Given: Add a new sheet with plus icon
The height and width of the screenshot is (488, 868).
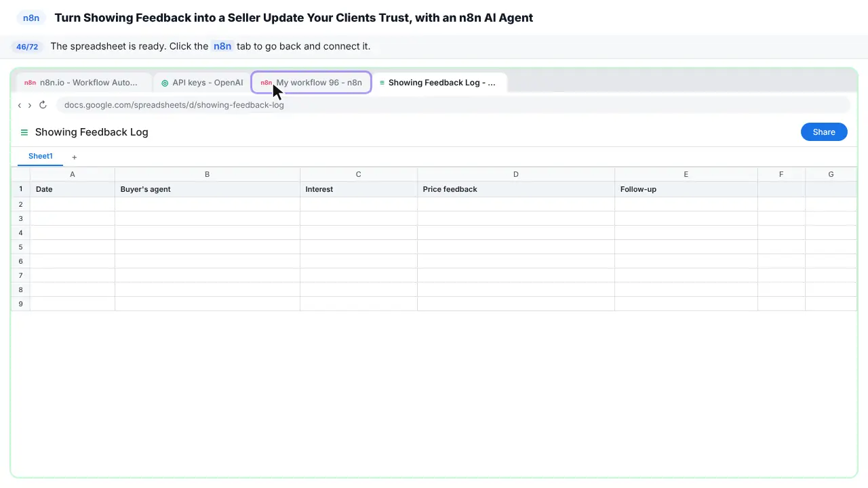Looking at the screenshot, I should (x=75, y=157).
